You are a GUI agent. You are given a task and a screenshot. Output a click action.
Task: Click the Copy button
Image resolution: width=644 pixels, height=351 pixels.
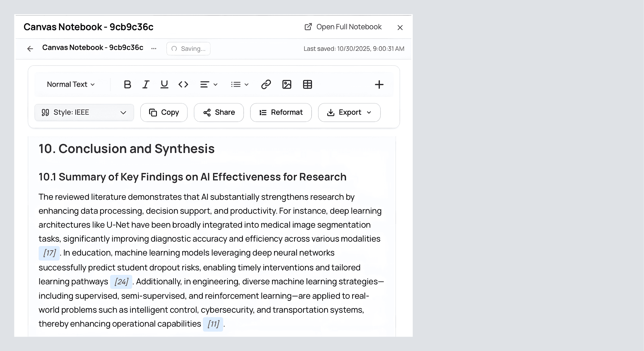click(164, 113)
